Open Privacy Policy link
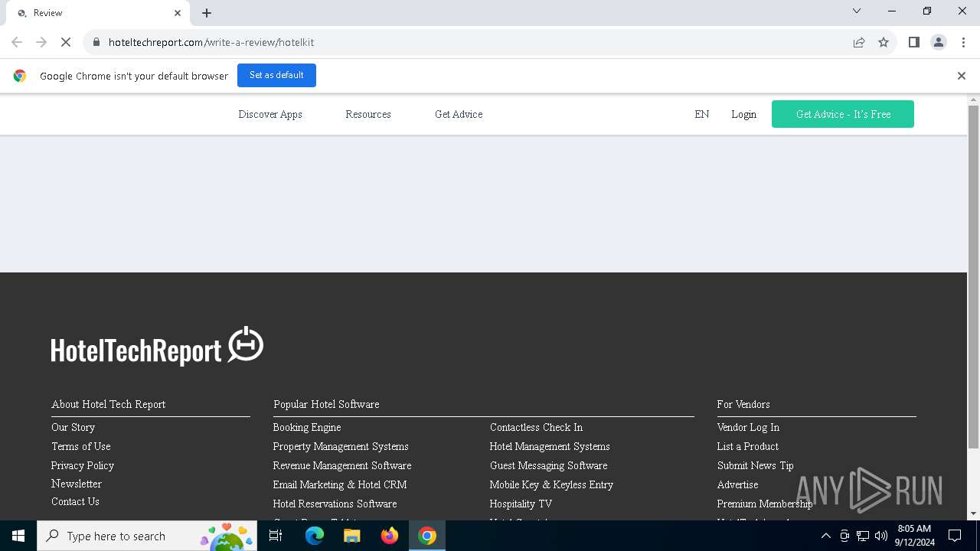 [83, 465]
